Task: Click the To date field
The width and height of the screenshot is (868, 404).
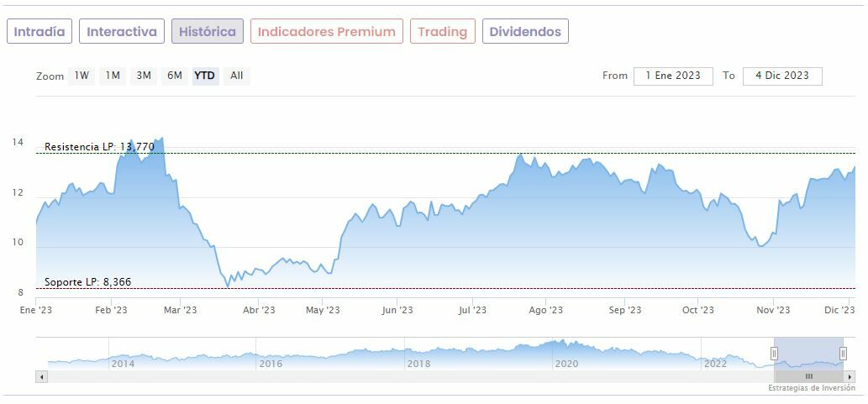Action: coord(782,76)
